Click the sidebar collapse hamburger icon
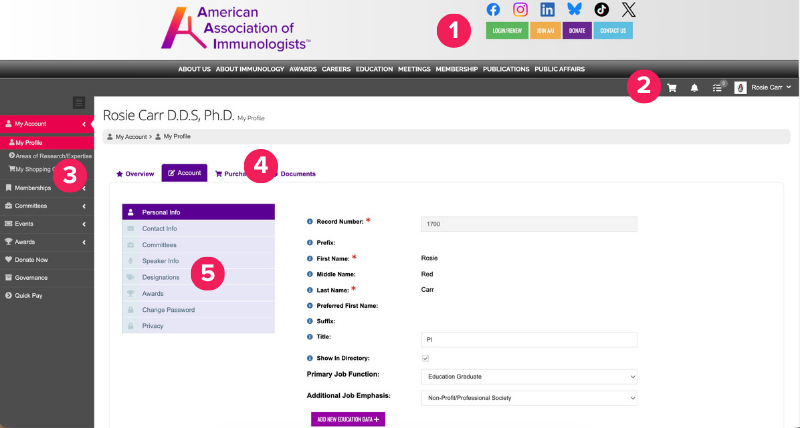The width and height of the screenshot is (800, 428). pos(79,102)
